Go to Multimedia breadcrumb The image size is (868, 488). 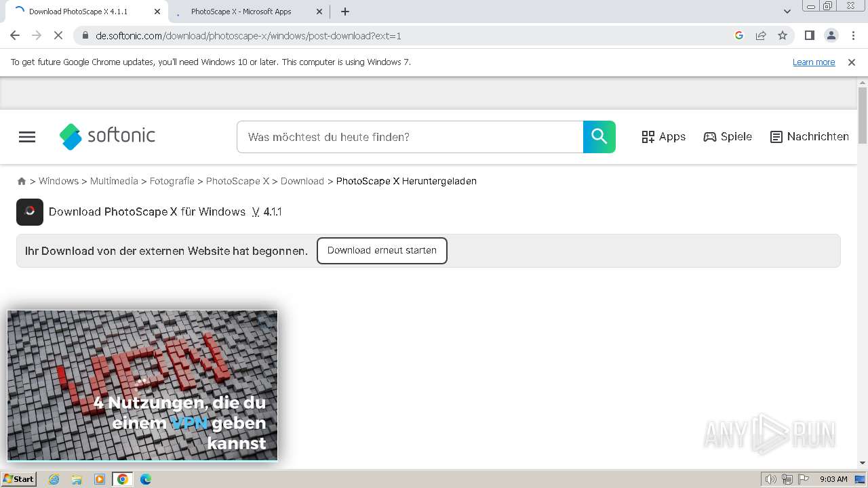pyautogui.click(x=114, y=181)
